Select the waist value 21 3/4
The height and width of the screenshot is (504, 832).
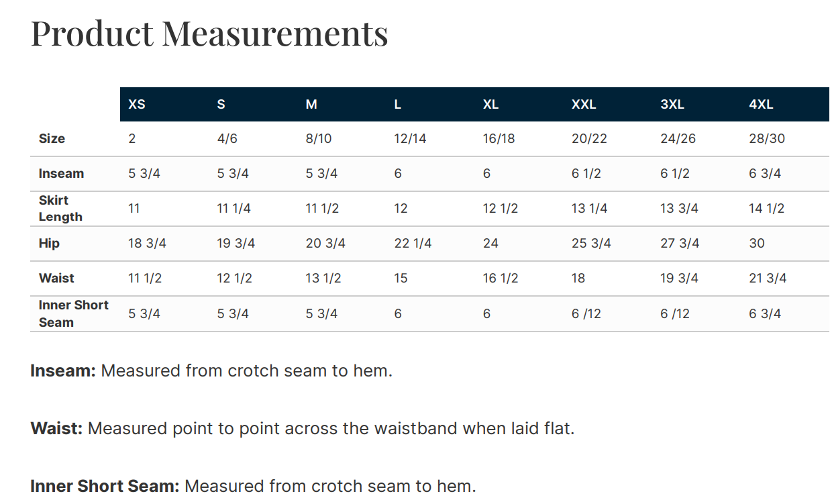[768, 279]
